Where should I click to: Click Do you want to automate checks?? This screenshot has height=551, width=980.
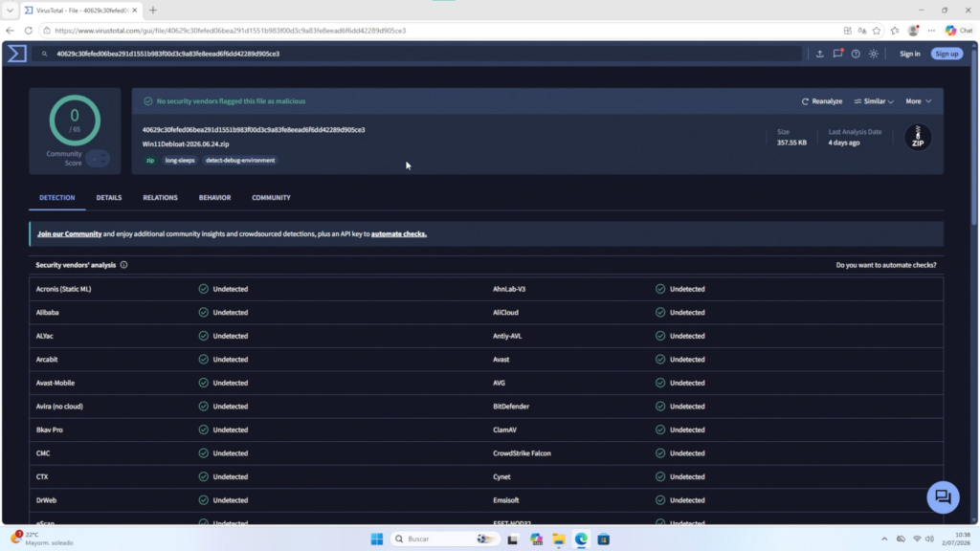[x=885, y=265]
